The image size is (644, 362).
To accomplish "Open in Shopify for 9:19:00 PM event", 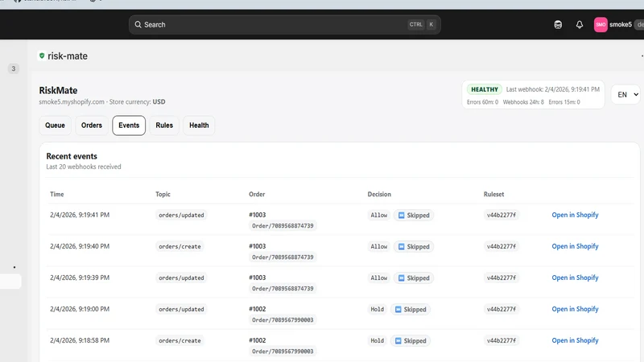I will click(x=575, y=309).
